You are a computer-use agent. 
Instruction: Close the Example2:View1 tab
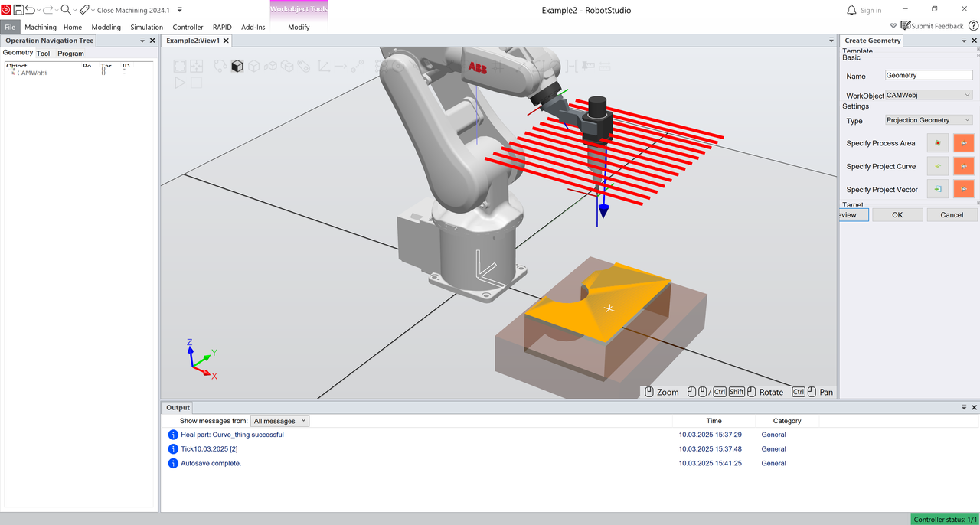point(227,41)
